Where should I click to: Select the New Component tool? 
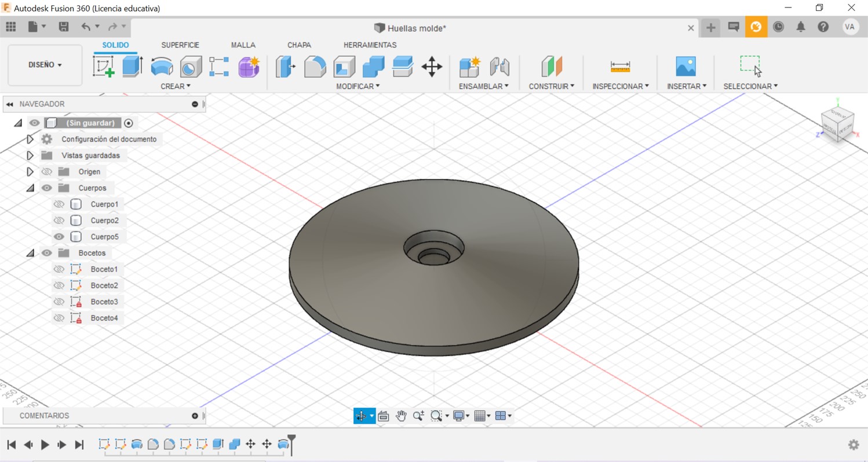pos(469,67)
